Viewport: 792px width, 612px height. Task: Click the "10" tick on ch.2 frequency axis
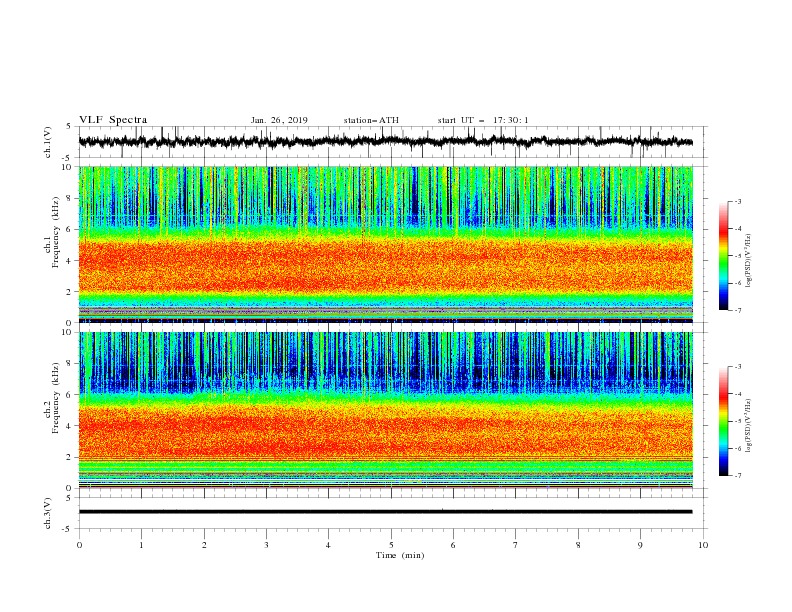point(68,332)
